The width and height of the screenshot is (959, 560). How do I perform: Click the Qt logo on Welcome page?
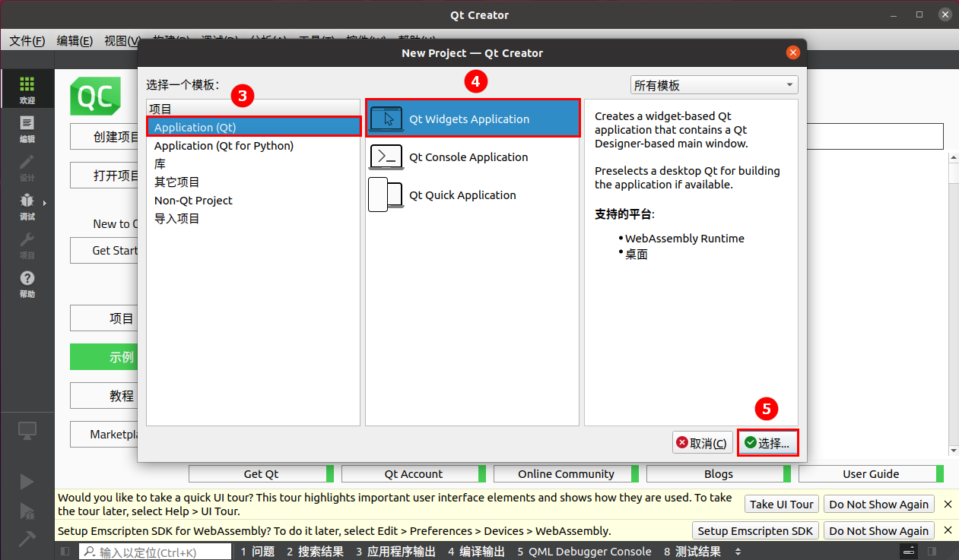point(95,96)
